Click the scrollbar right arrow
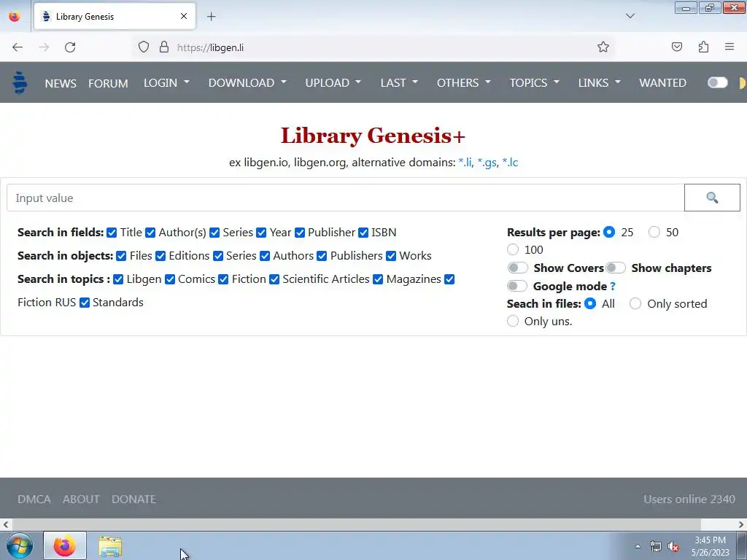747x560 pixels. pos(741,525)
